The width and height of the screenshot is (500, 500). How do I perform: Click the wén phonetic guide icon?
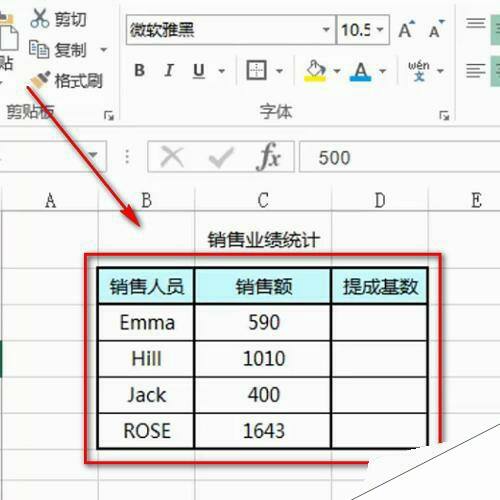pyautogui.click(x=419, y=70)
